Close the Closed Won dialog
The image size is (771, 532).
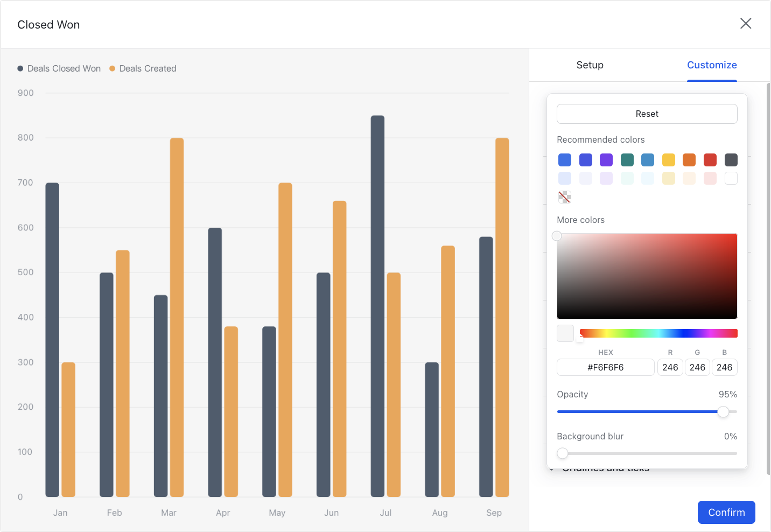click(x=746, y=23)
